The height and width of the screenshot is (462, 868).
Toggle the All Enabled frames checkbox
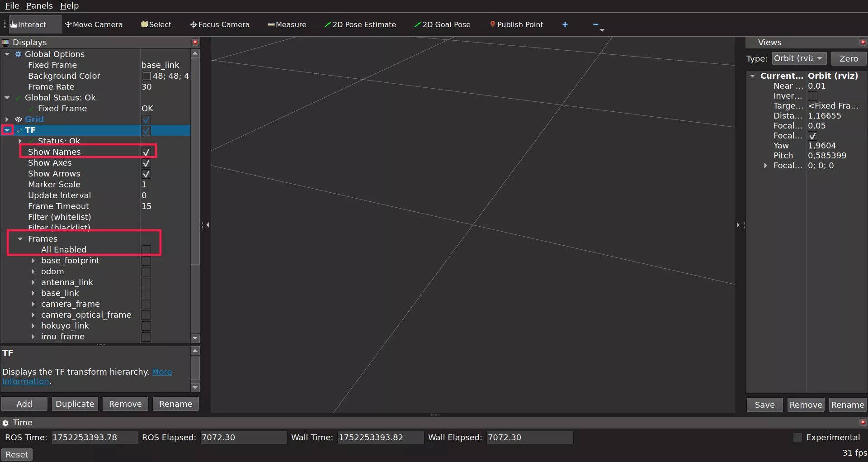[x=146, y=250]
